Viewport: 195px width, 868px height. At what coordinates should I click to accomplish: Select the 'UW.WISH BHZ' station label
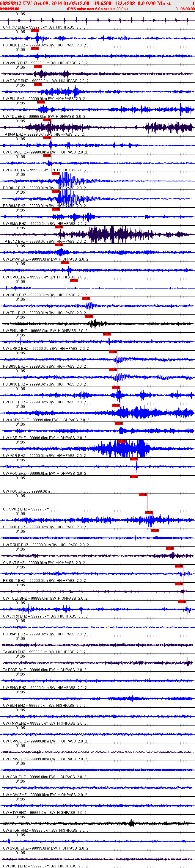click(15, 866)
